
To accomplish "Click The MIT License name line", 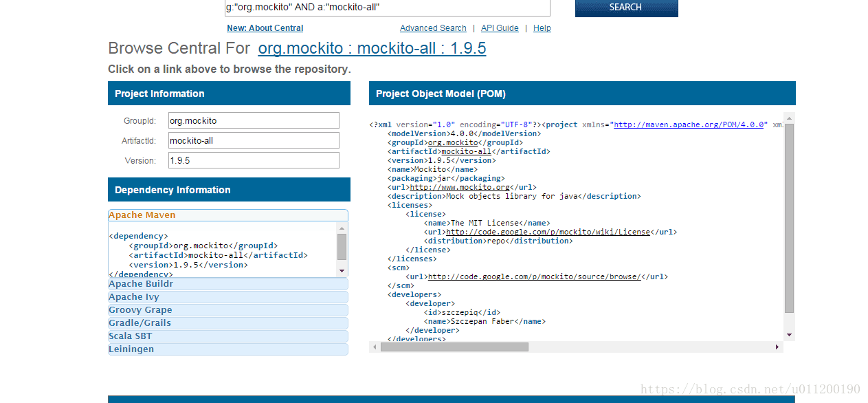I will (487, 223).
